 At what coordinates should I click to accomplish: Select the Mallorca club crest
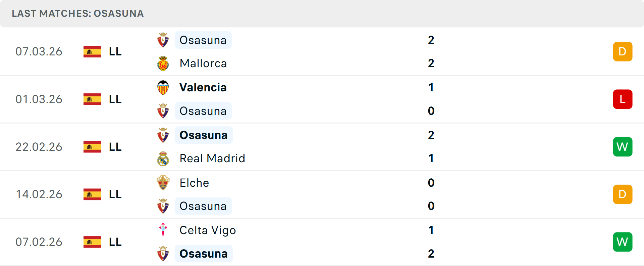(163, 63)
